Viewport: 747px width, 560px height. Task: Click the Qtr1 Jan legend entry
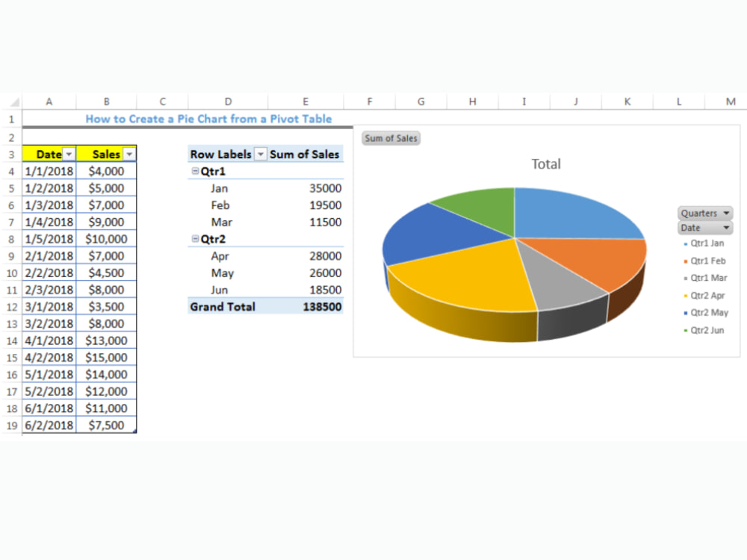704,243
